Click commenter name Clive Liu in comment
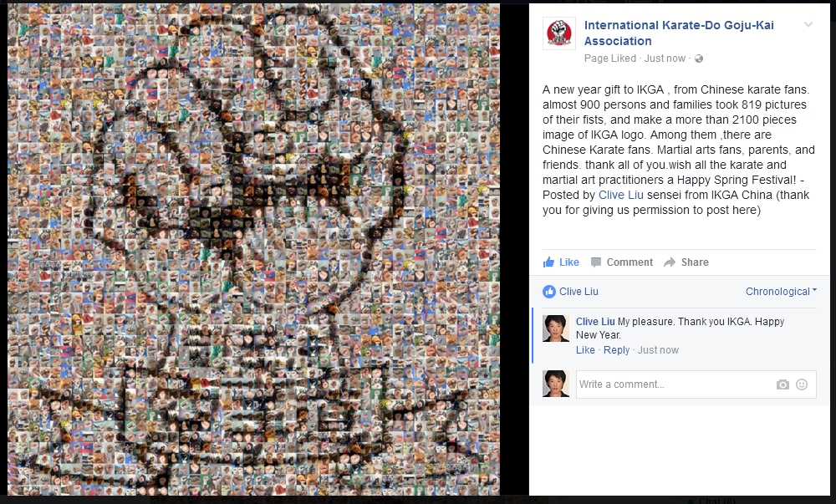Screen dimensions: 836x504 [595, 322]
